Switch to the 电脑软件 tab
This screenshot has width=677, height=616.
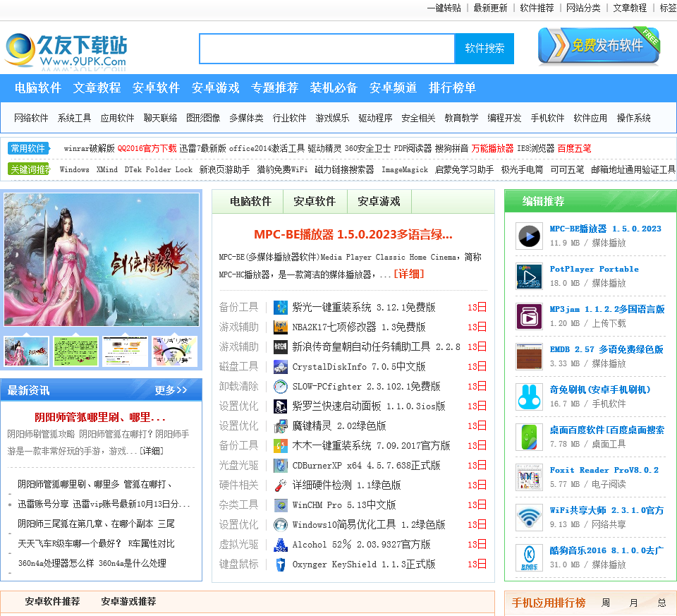click(x=250, y=201)
